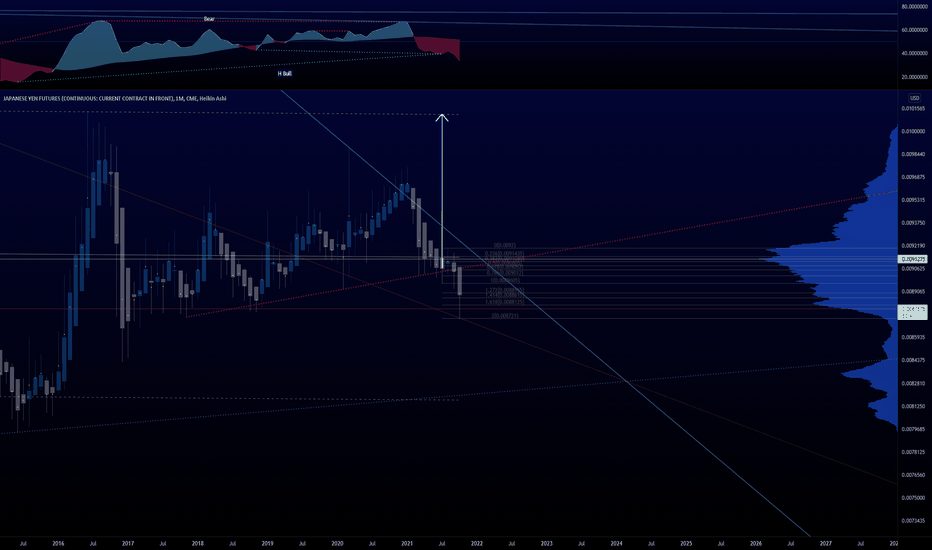Click the 2025 label on time axis

click(x=686, y=543)
